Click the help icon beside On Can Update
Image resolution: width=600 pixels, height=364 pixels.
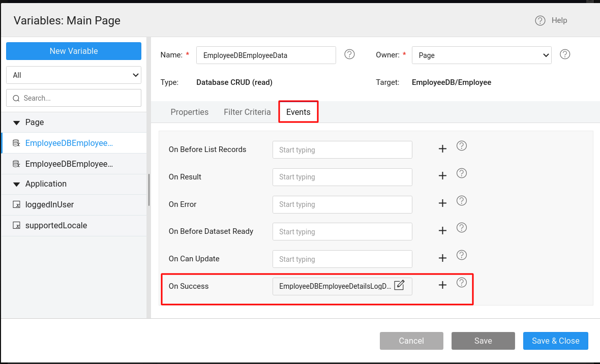coord(462,255)
